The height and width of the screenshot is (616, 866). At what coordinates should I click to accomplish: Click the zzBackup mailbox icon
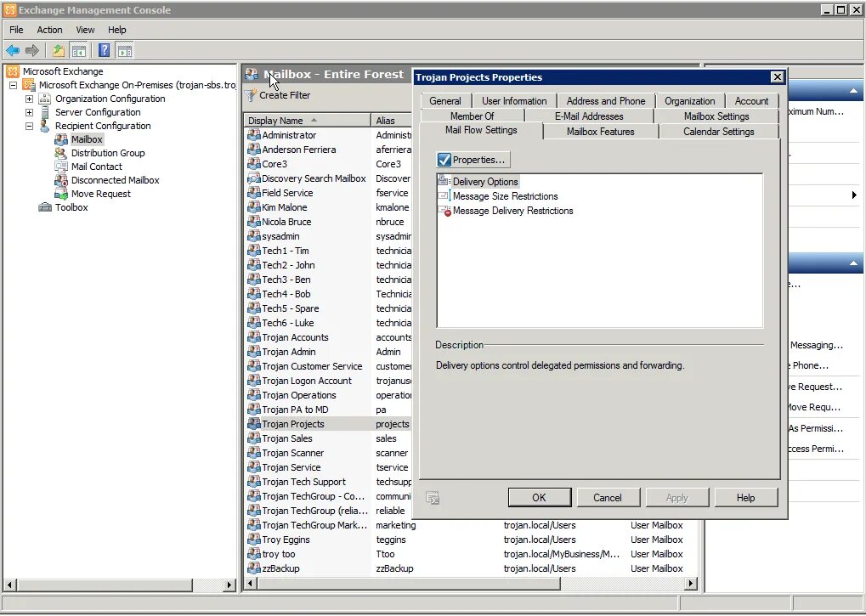(x=254, y=568)
